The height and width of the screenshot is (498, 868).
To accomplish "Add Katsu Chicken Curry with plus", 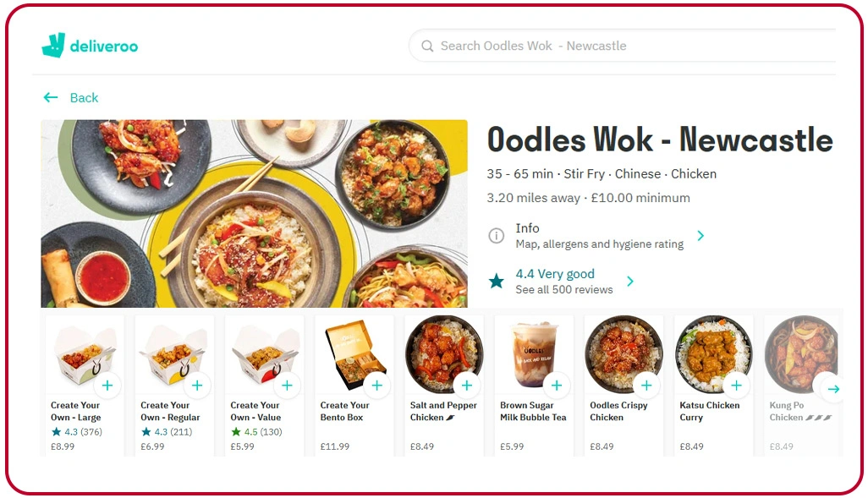I will (x=736, y=386).
